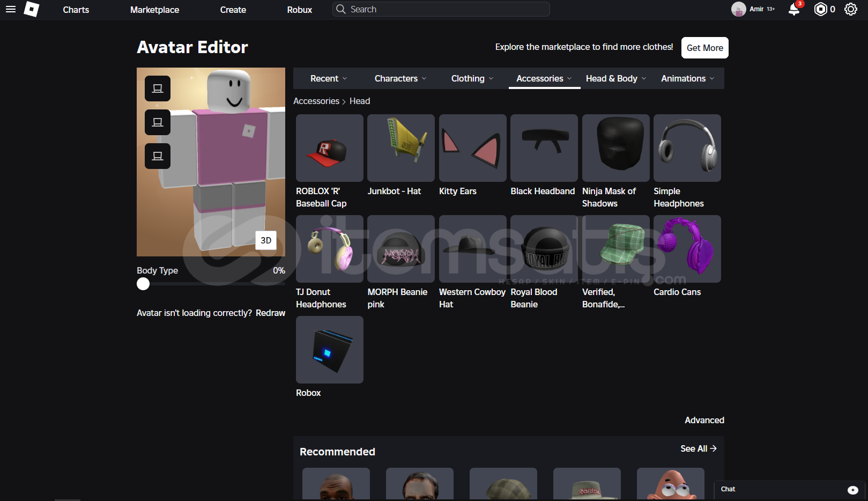This screenshot has height=501, width=868.
Task: Expand the Clothing dropdown
Action: (472, 78)
